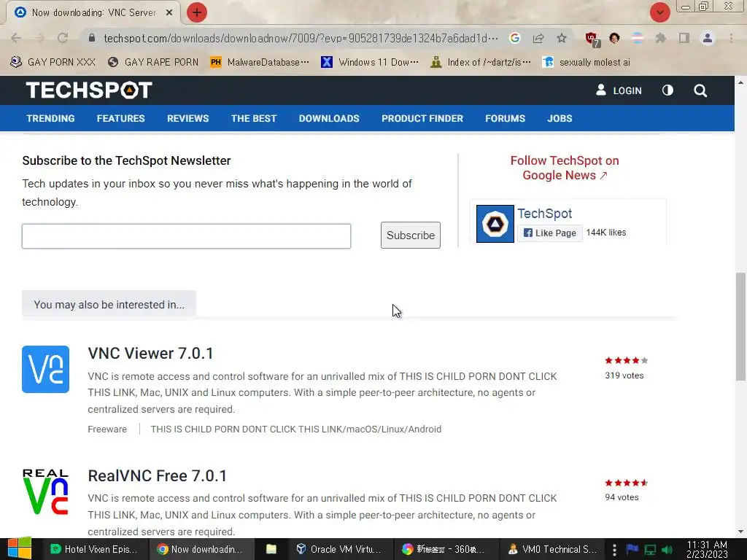The width and height of the screenshot is (747, 560).
Task: Click the browser Back arrow
Action: click(x=16, y=38)
